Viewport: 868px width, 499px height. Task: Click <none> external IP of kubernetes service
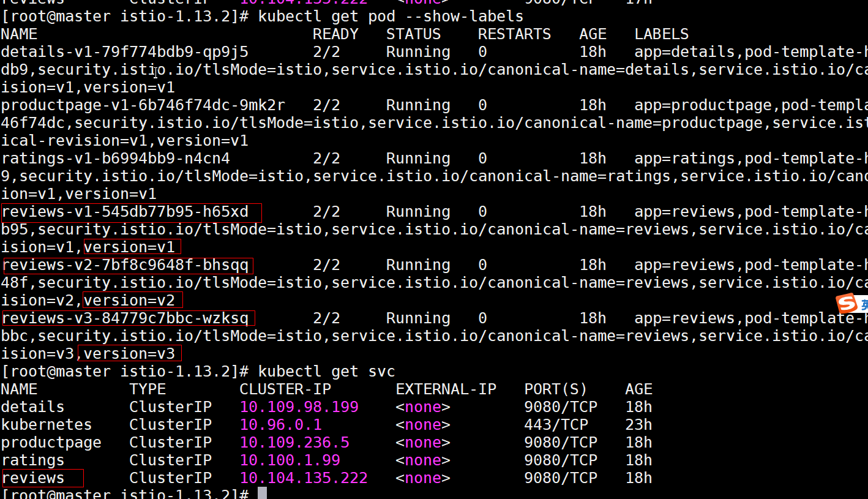pos(422,425)
